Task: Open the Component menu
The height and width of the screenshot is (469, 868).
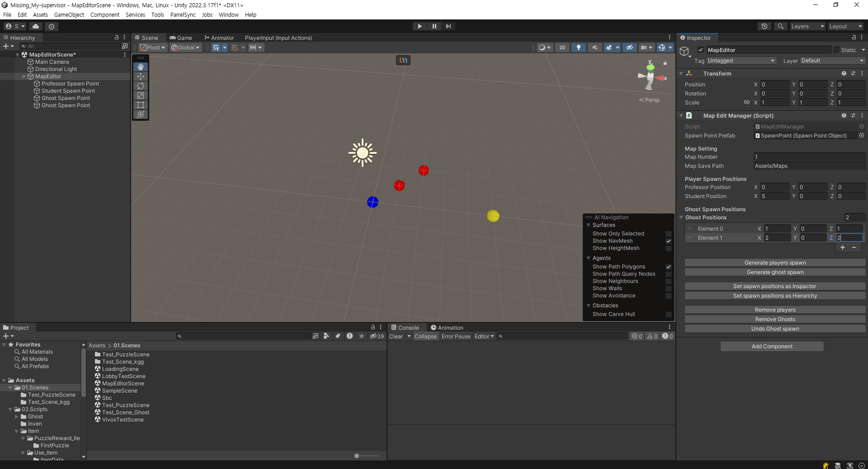Action: tap(105, 14)
